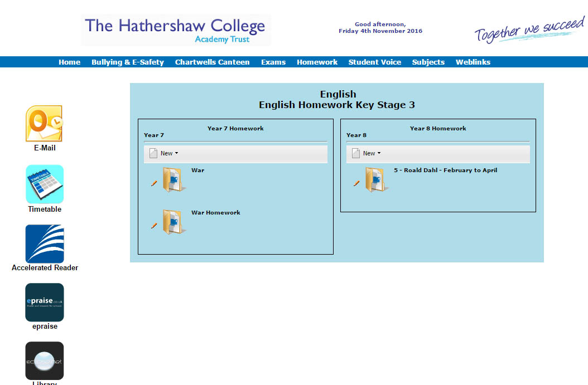Click the Accelerated Reader label
Screen dimensions: 588x385
[45, 268]
